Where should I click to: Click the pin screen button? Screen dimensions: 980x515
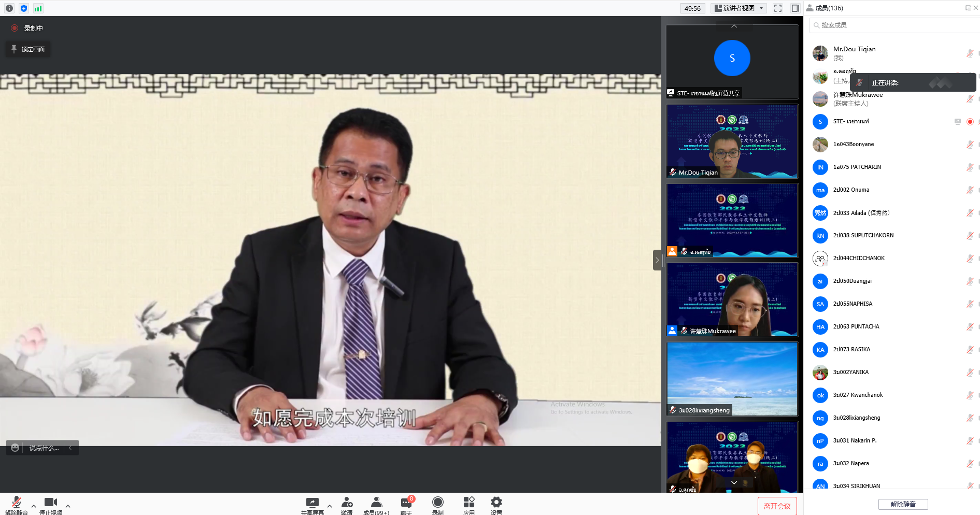28,49
